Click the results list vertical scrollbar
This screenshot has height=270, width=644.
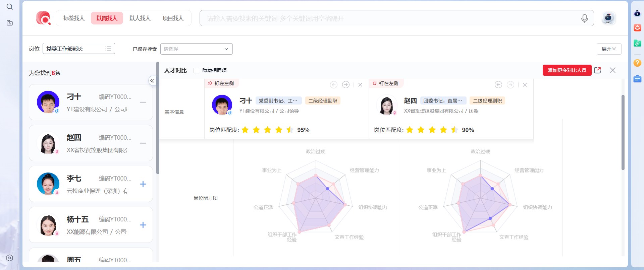[158, 118]
